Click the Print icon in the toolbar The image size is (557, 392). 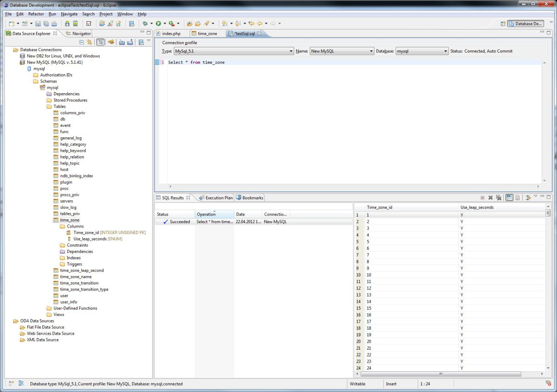(54, 23)
